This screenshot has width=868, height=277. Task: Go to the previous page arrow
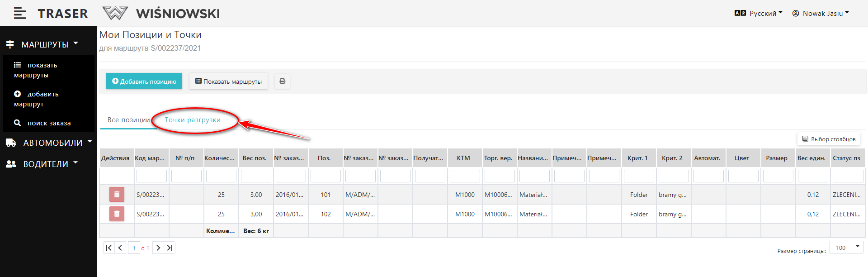[120, 248]
